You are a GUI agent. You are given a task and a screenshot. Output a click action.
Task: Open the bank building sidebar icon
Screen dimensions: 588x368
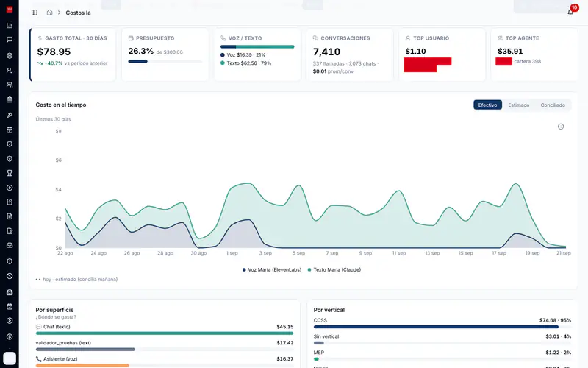[10, 99]
